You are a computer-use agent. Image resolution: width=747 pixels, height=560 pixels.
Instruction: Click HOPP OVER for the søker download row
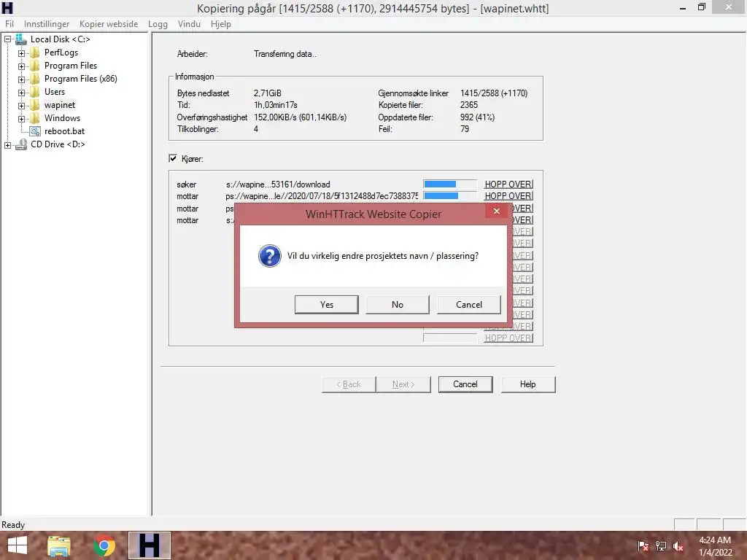[508, 184]
